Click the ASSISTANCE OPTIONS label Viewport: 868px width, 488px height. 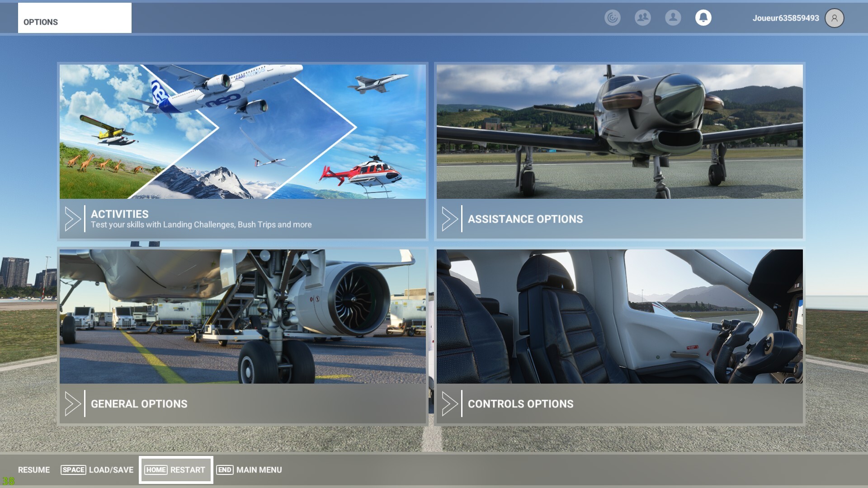click(x=525, y=219)
